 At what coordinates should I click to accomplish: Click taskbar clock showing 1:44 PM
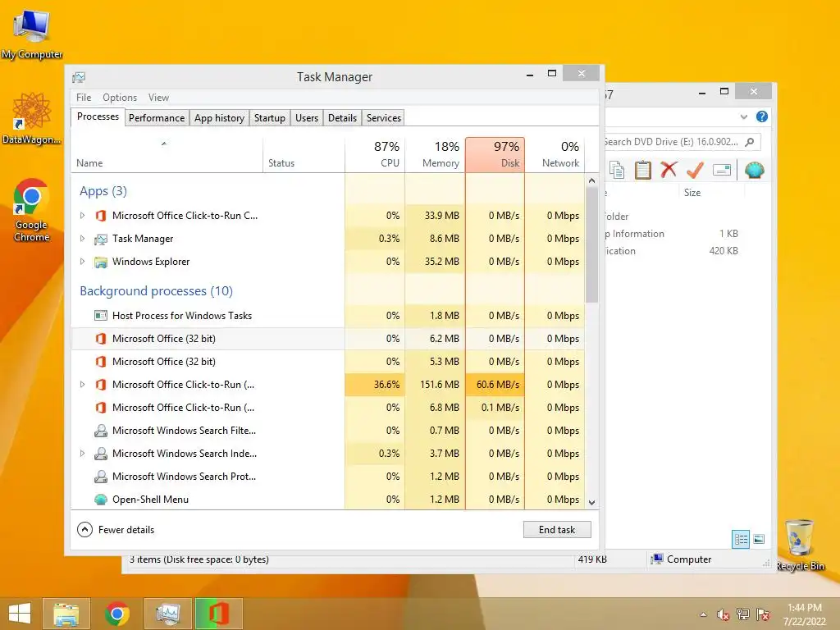point(804,614)
